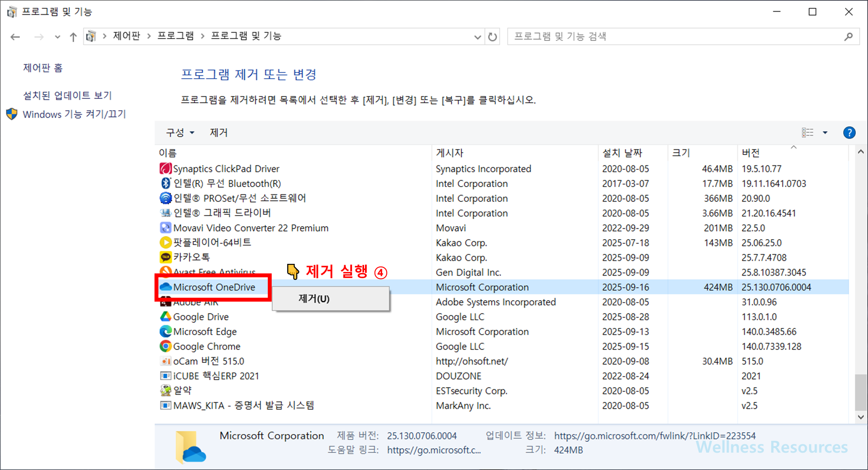Viewport: 868px width, 470px height.
Task: Click the Intel graphics driver icon
Action: pos(165,213)
